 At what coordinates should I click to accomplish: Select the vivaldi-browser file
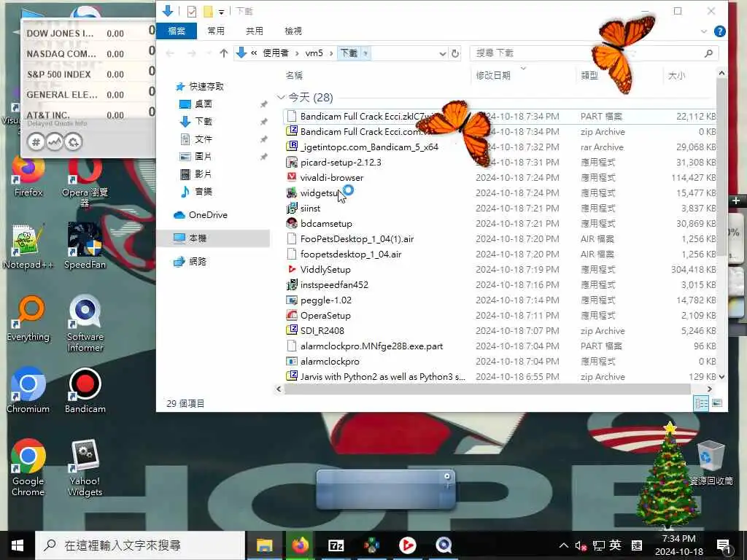click(x=332, y=178)
